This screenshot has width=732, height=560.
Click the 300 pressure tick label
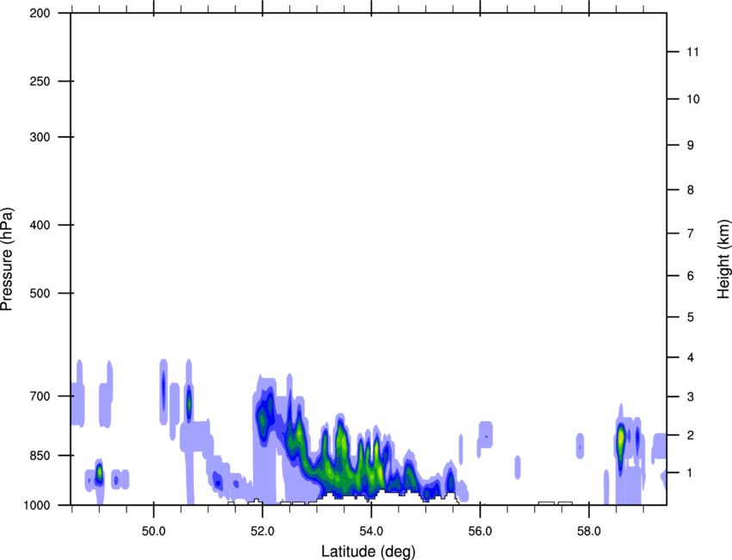point(40,137)
